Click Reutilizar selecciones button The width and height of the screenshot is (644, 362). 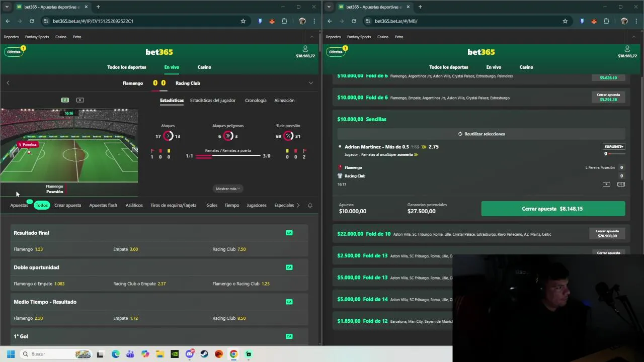pos(481,134)
